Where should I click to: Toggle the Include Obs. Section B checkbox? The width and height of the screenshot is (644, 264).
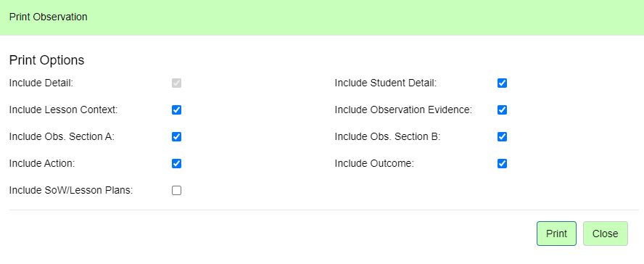502,137
